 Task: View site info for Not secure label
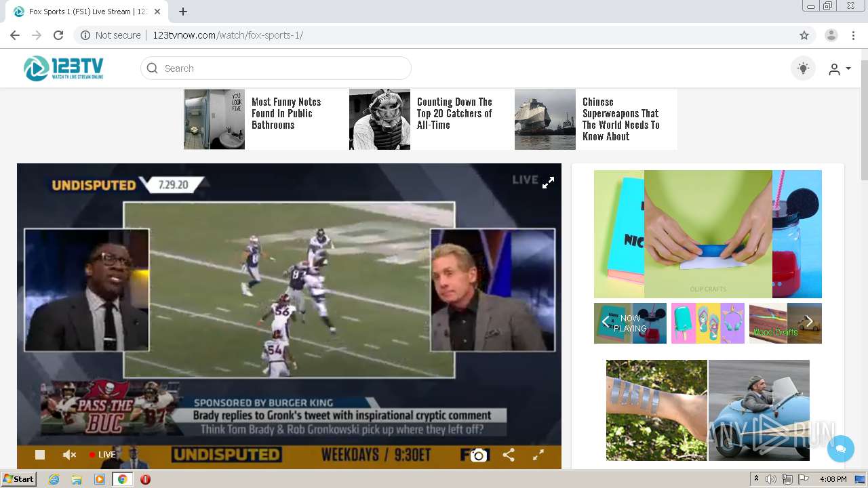tap(111, 35)
